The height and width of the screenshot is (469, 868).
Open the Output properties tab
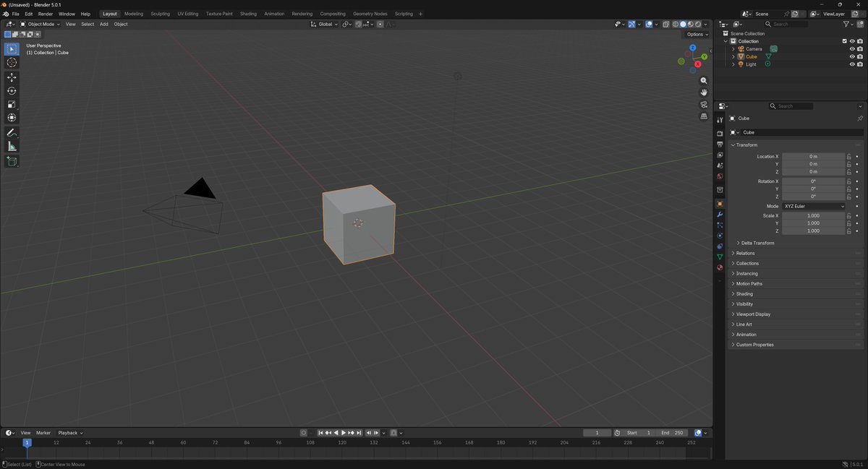coord(720,145)
